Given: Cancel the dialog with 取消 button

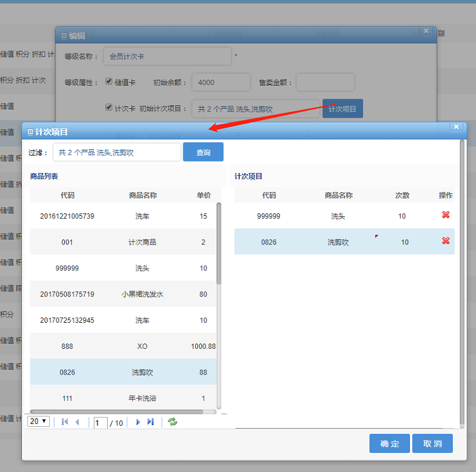Looking at the screenshot, I should point(433,443).
